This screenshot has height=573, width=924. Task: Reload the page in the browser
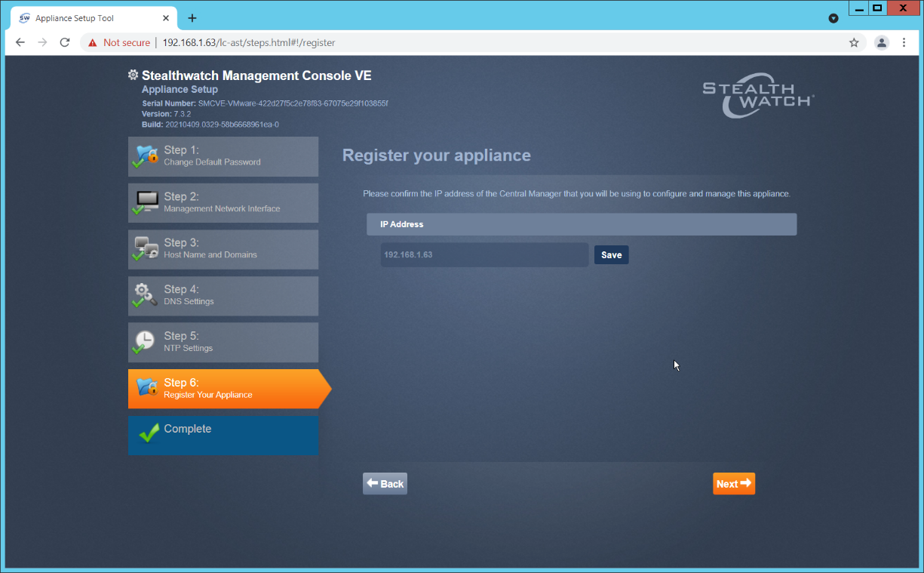(x=65, y=43)
